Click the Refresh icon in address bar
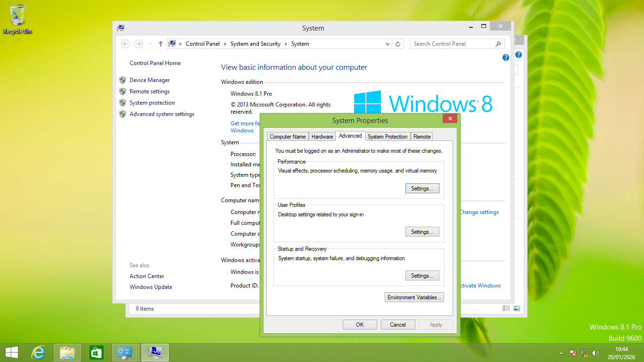Image resolution: width=644 pixels, height=362 pixels. click(x=398, y=44)
